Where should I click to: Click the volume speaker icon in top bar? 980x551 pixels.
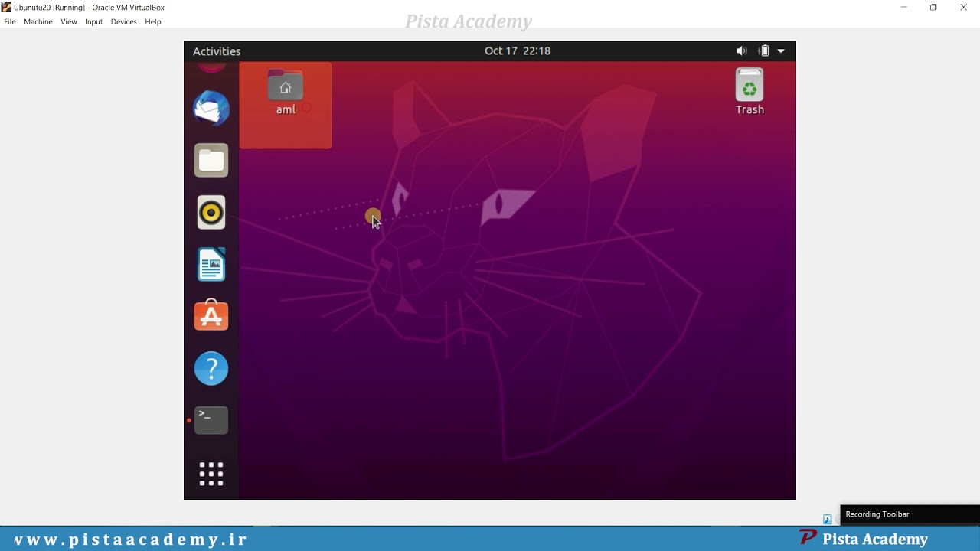[x=741, y=51]
